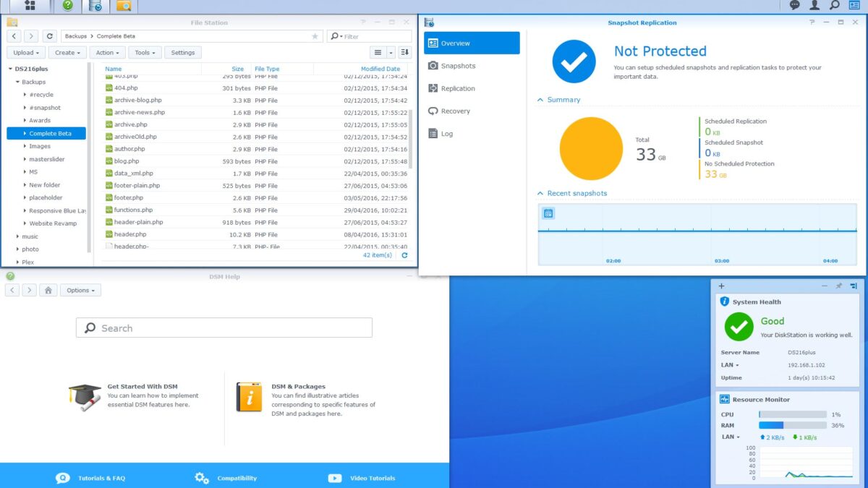Open the Tools dropdown
This screenshot has height=488, width=868.
[145, 52]
